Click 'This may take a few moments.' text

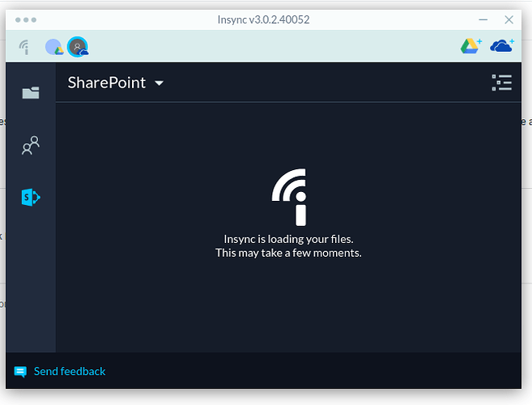[289, 253]
